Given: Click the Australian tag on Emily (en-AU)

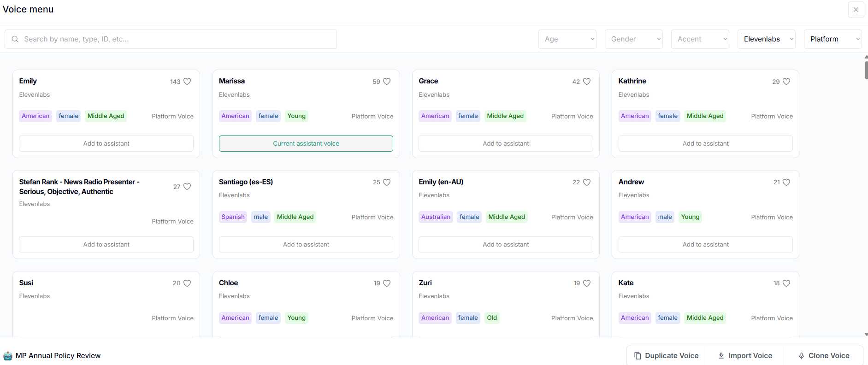Looking at the screenshot, I should [x=436, y=217].
